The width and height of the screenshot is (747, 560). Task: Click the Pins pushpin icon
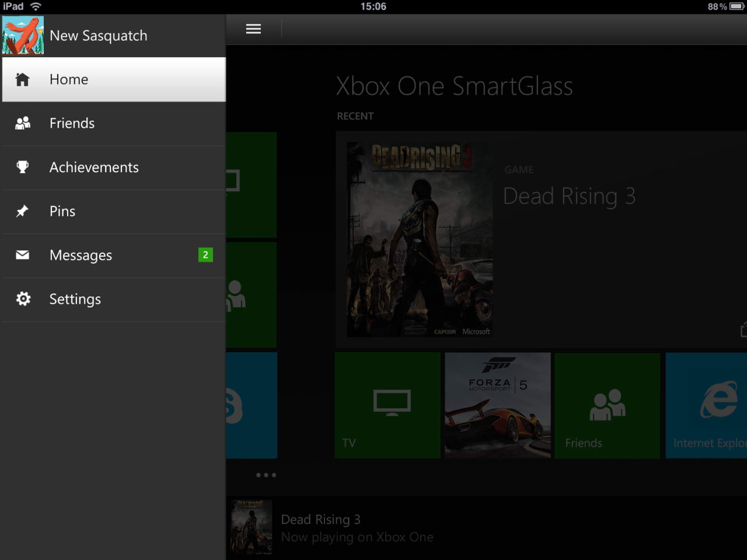(x=23, y=211)
